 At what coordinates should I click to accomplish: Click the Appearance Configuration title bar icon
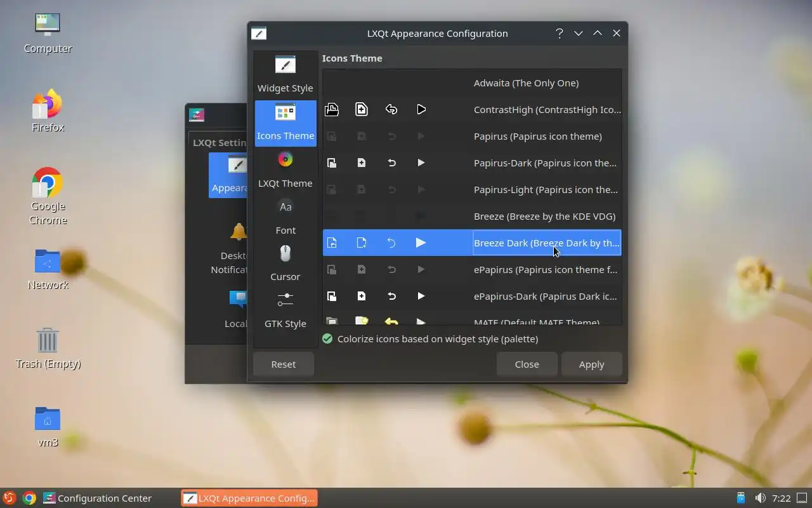point(259,34)
